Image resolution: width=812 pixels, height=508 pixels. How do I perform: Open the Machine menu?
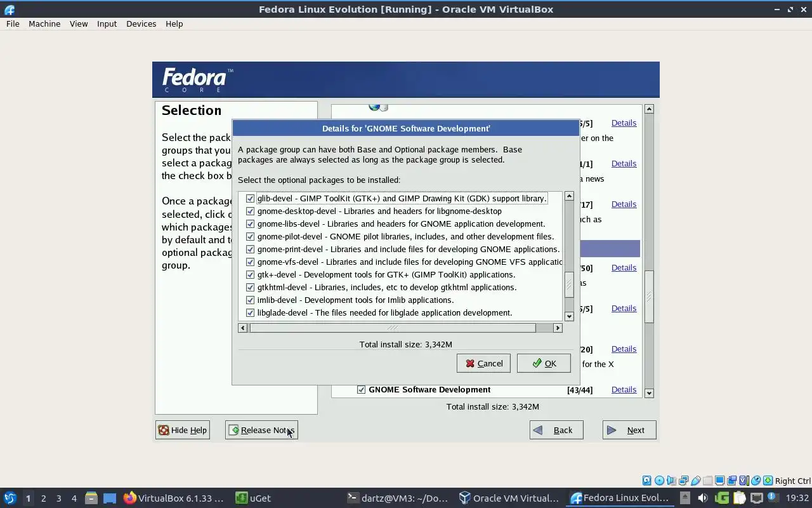44,23
